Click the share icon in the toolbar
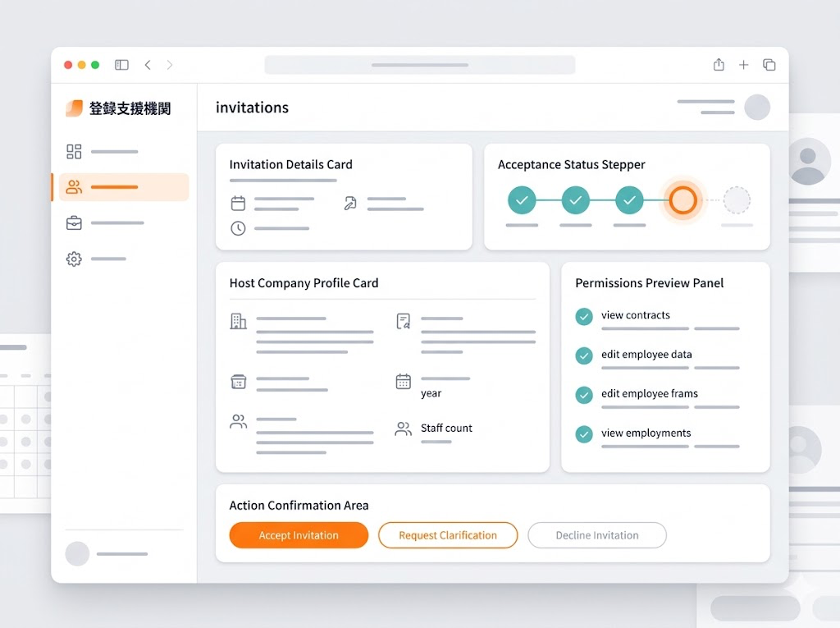The width and height of the screenshot is (840, 628). [719, 65]
